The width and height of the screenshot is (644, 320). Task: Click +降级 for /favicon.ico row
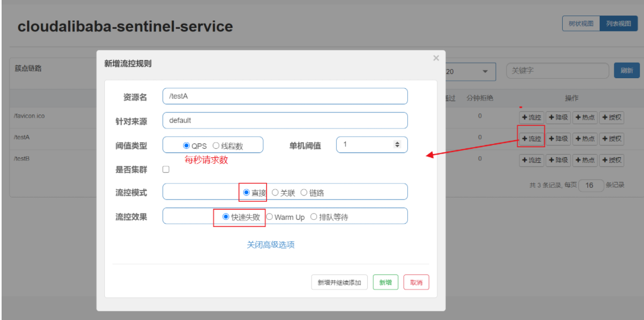tap(558, 118)
